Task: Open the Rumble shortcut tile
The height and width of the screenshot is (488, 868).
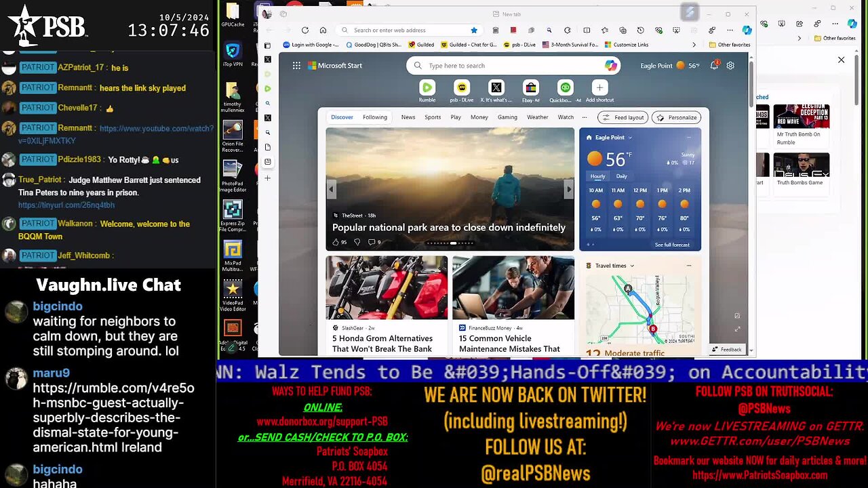Action: (x=427, y=91)
